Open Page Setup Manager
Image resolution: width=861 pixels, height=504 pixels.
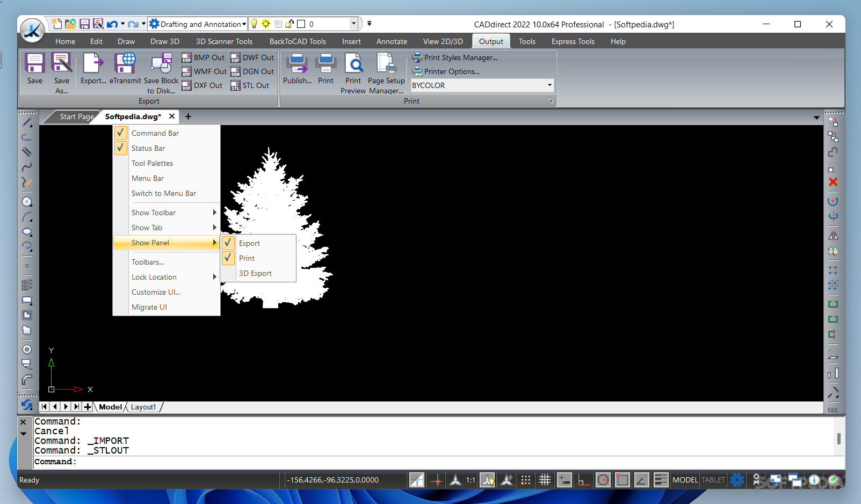point(386,74)
